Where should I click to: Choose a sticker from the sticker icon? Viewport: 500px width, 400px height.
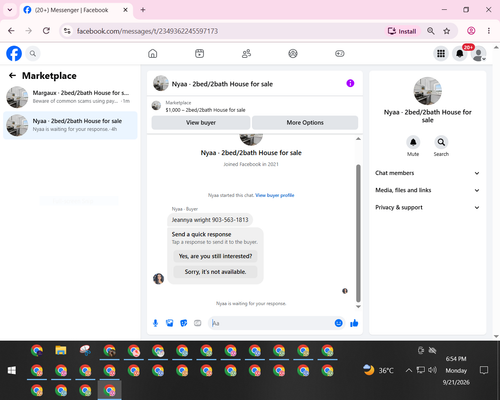pos(184,323)
